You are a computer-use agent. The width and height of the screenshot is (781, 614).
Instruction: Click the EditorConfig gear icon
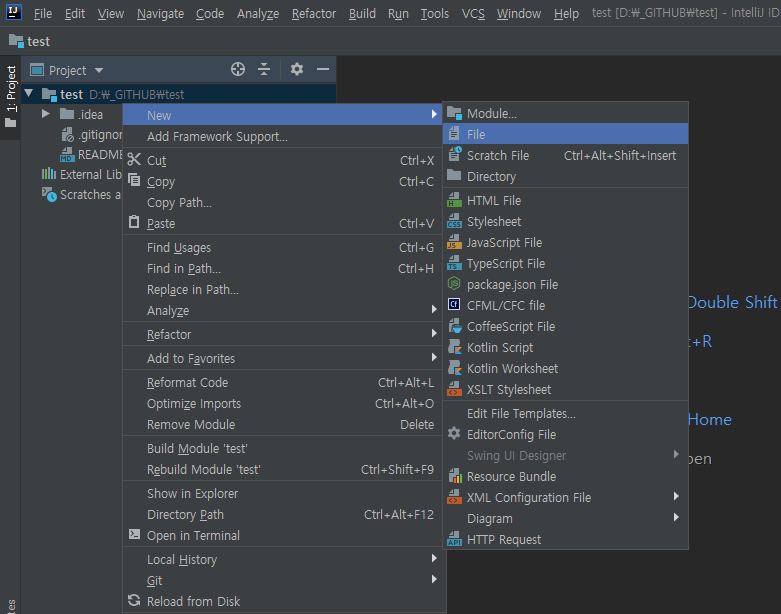click(454, 434)
